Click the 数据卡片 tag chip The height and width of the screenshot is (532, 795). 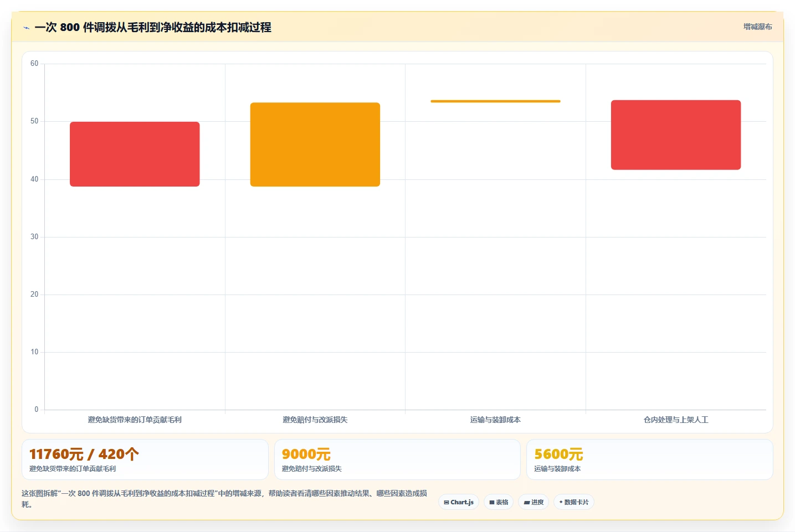574,502
